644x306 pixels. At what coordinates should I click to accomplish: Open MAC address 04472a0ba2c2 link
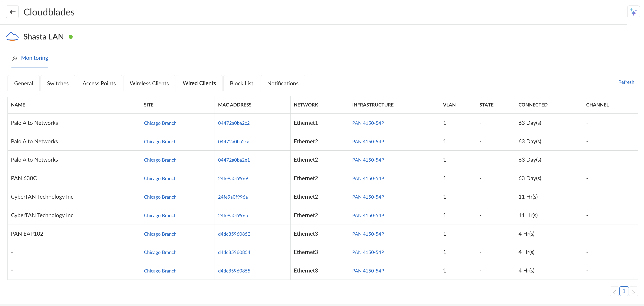[234, 123]
